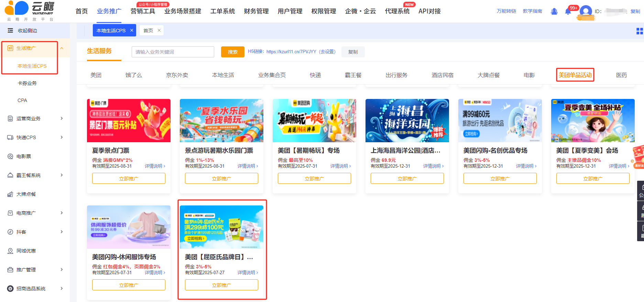Click the 复制 button beside H5 link
The image size is (644, 302).
[x=353, y=52]
